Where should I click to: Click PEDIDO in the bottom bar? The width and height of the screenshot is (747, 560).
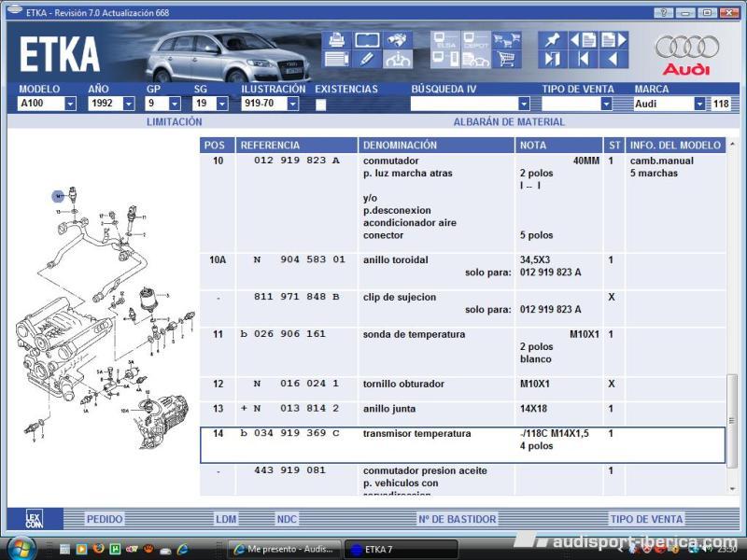click(105, 519)
